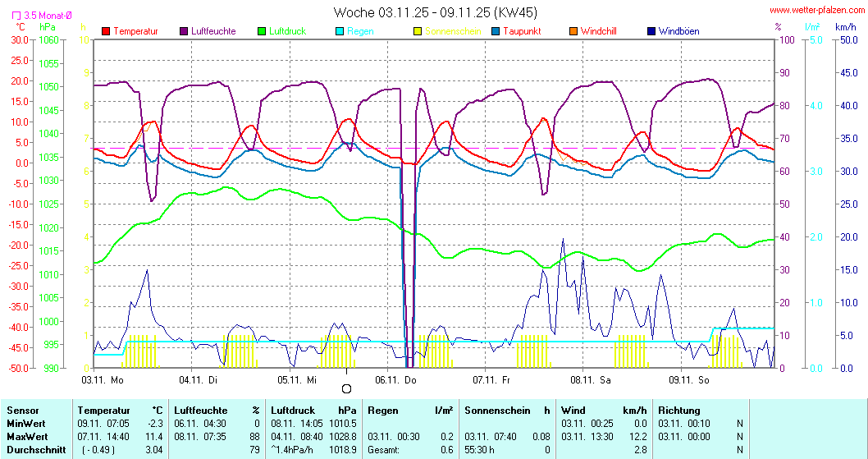Viewport: 868px width, 459px height.
Task: Click the blue Taupunkt legend square
Action: coord(496,31)
